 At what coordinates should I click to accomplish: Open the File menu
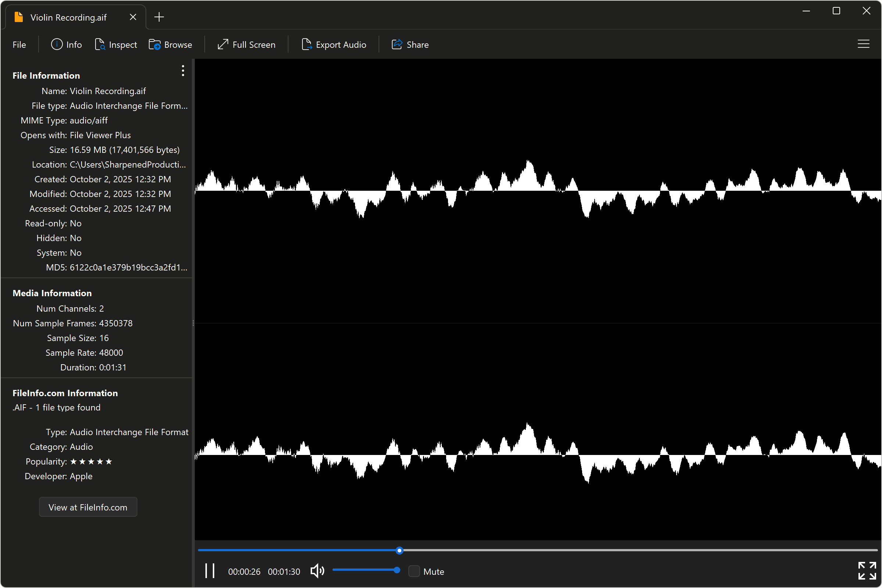(x=19, y=44)
